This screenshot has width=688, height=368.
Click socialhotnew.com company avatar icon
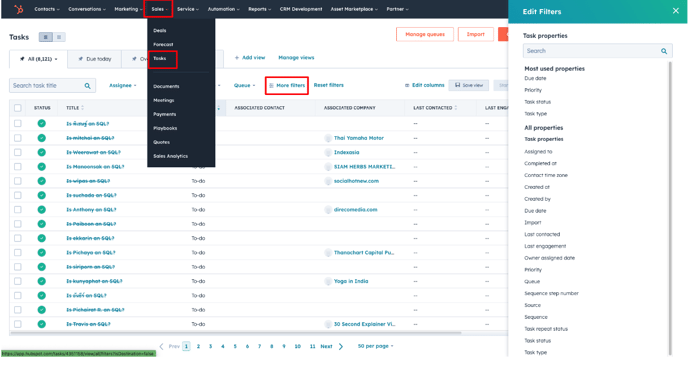coord(328,181)
